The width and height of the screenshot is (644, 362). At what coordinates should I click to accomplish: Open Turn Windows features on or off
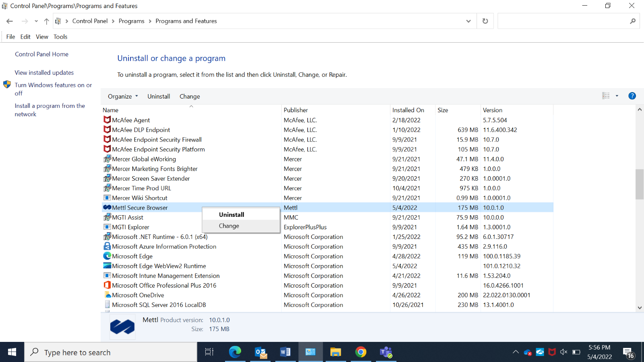coord(53,89)
